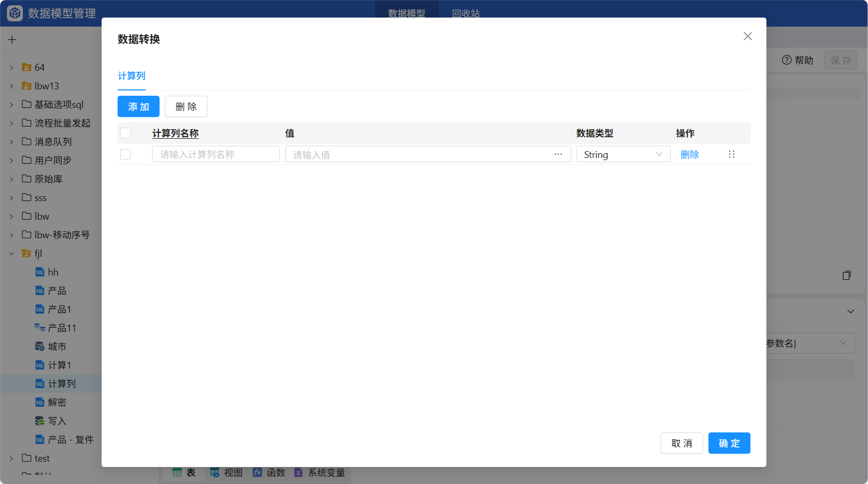Collapse the fjl folder

click(12, 254)
